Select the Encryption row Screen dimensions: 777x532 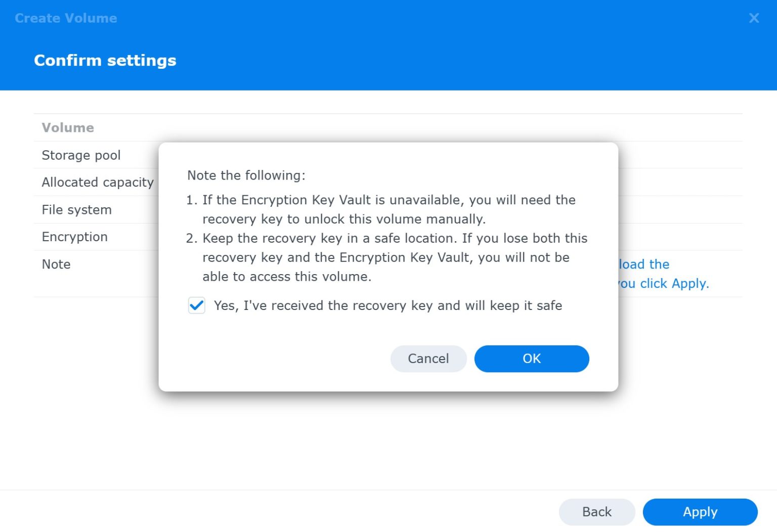click(74, 237)
